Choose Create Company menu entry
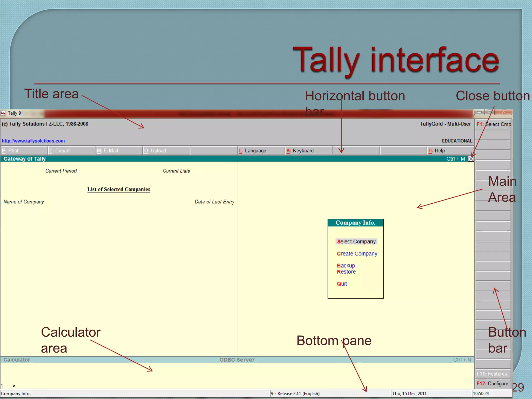 coord(357,254)
